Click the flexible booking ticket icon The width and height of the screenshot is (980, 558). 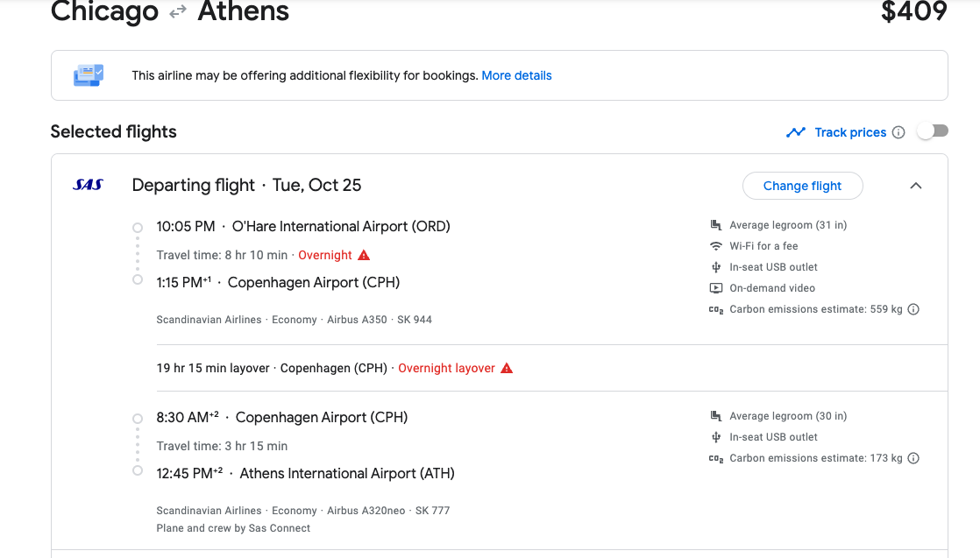point(89,75)
